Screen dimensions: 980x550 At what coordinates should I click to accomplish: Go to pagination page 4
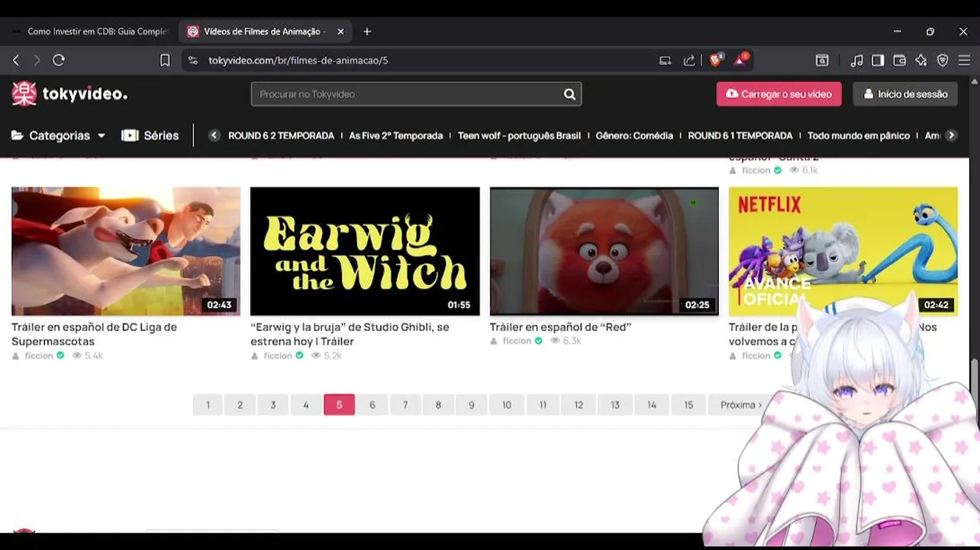(x=306, y=405)
